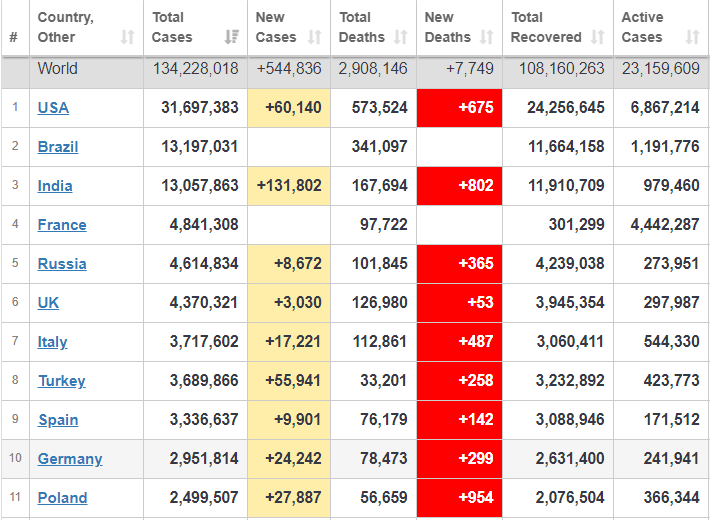Viewport: 710px width, 520px height.
Task: Open the UK link
Action: pyautogui.click(x=49, y=303)
